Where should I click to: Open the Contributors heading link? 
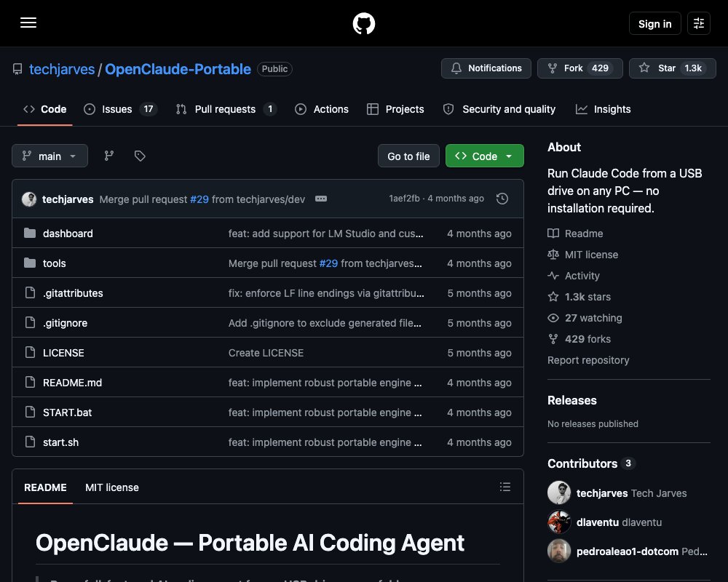click(x=582, y=463)
